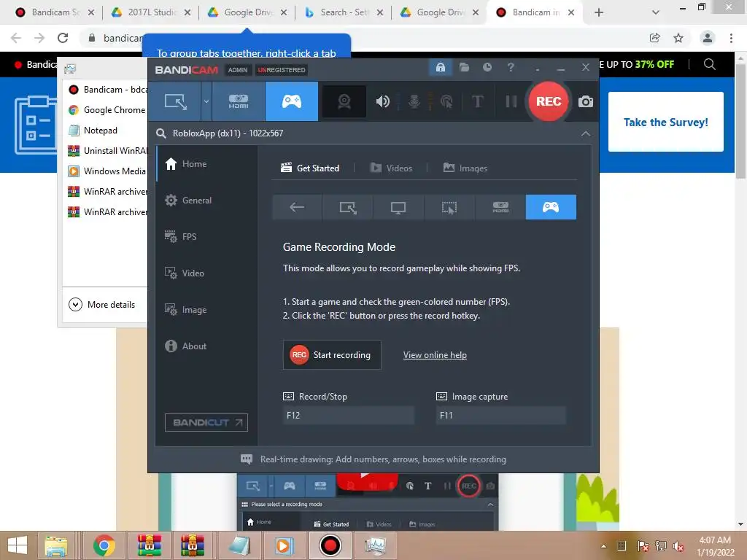Show hidden tray icons arrow
This screenshot has height=560, width=747.
[x=603, y=546]
